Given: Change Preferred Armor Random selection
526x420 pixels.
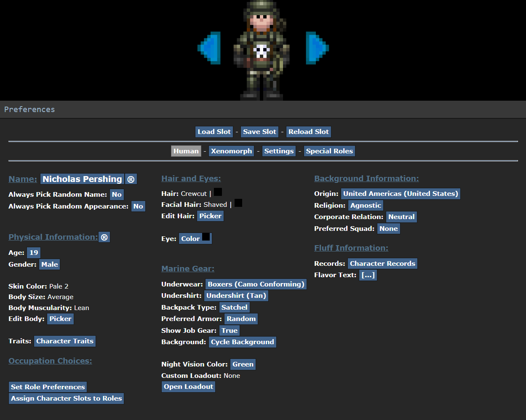Looking at the screenshot, I should (x=241, y=319).
